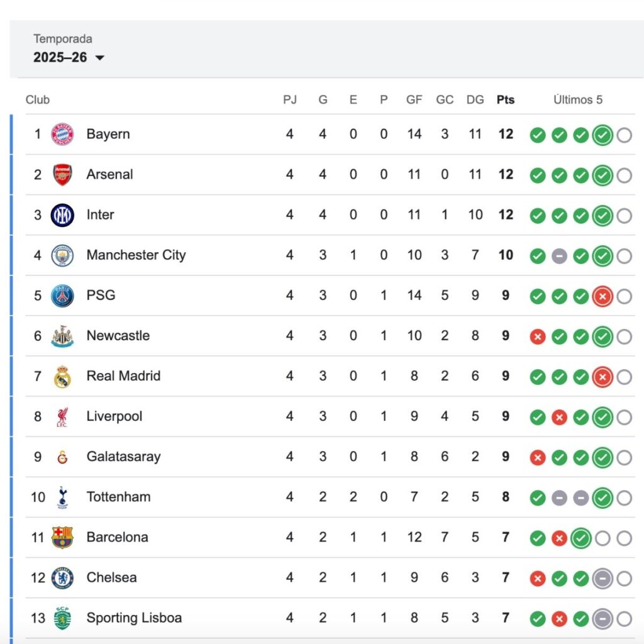Click Tottenham's gray draw result circle
644x644 pixels.
[559, 497]
